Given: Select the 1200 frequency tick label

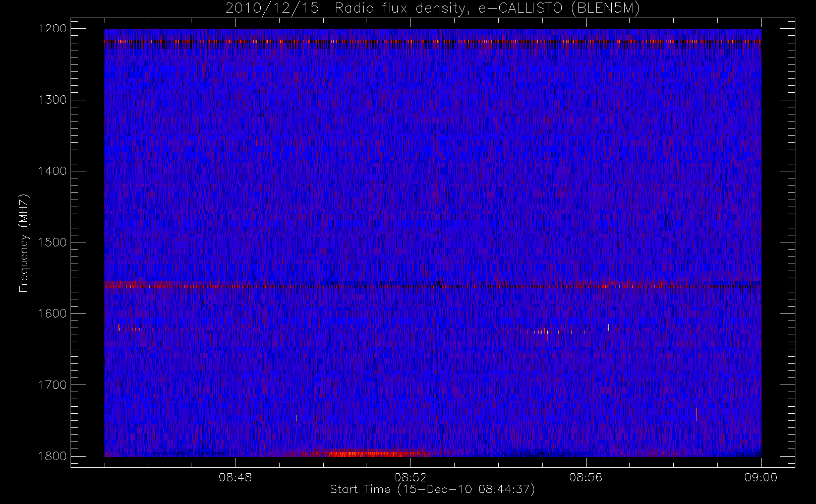Looking at the screenshot, I should [52, 29].
